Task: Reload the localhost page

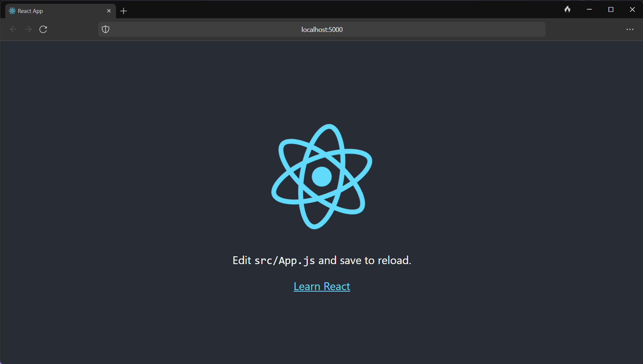Action: click(43, 29)
